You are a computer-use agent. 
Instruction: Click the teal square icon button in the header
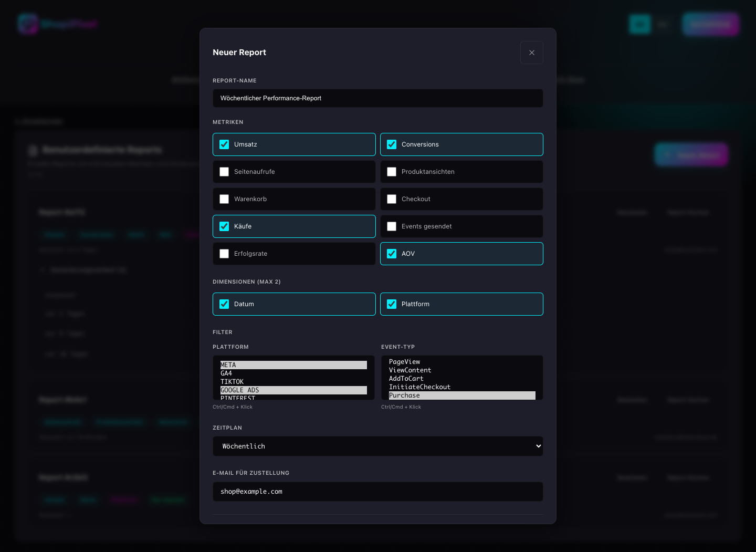(x=640, y=24)
